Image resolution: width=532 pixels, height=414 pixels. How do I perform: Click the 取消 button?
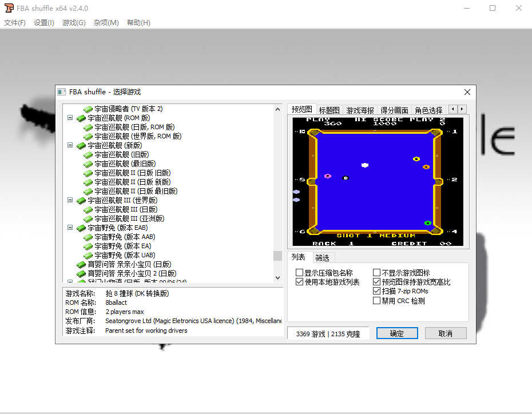(x=446, y=333)
